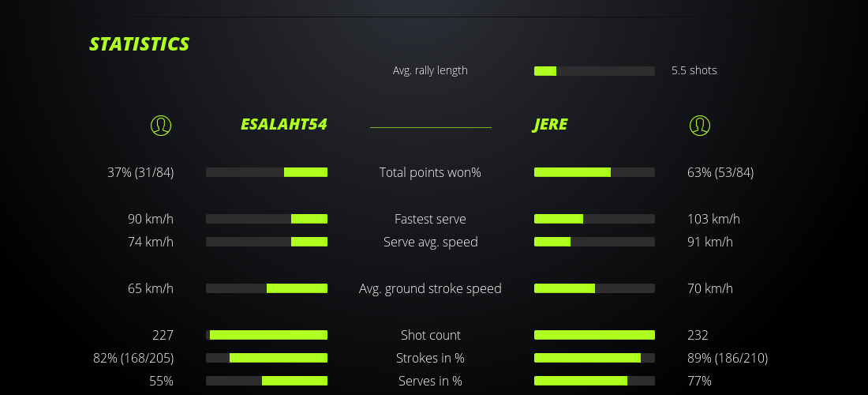
Task: Click JERE's total points won bar
Action: coord(594,172)
